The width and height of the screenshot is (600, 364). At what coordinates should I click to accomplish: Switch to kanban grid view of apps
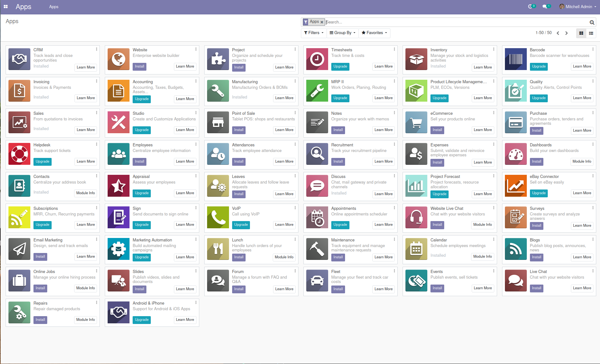581,33
